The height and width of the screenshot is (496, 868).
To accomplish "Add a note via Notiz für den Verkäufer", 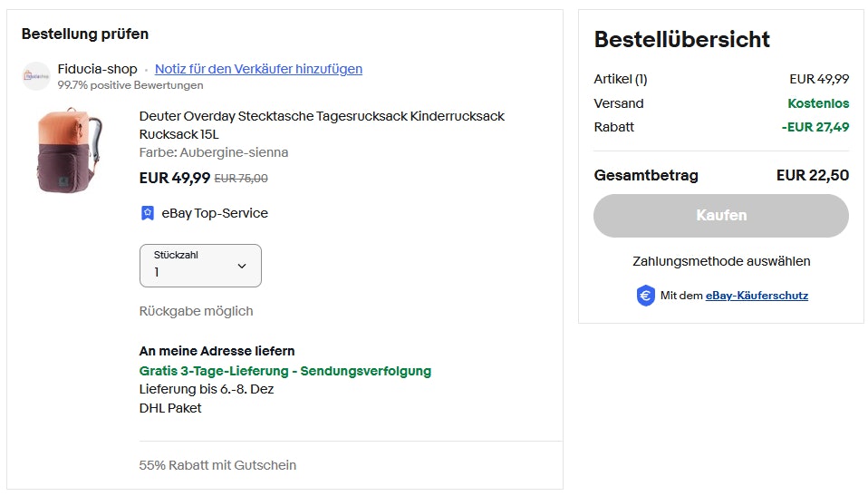I will click(x=258, y=69).
